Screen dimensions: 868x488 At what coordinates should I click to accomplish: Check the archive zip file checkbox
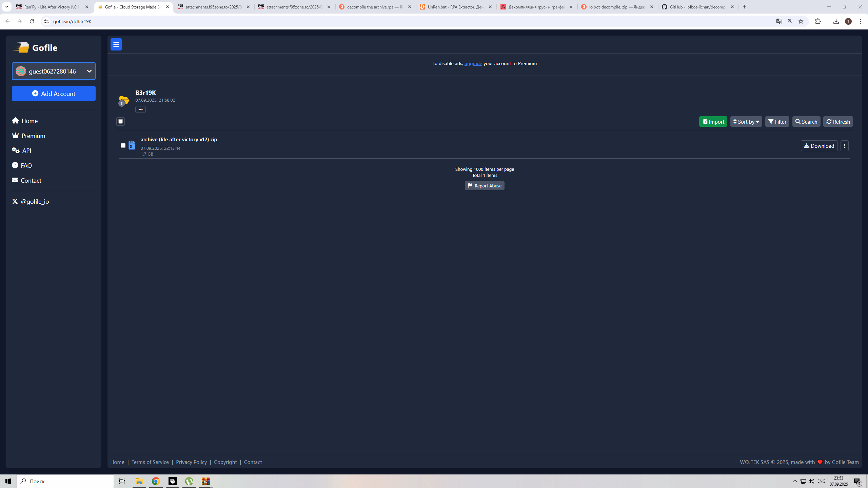123,145
